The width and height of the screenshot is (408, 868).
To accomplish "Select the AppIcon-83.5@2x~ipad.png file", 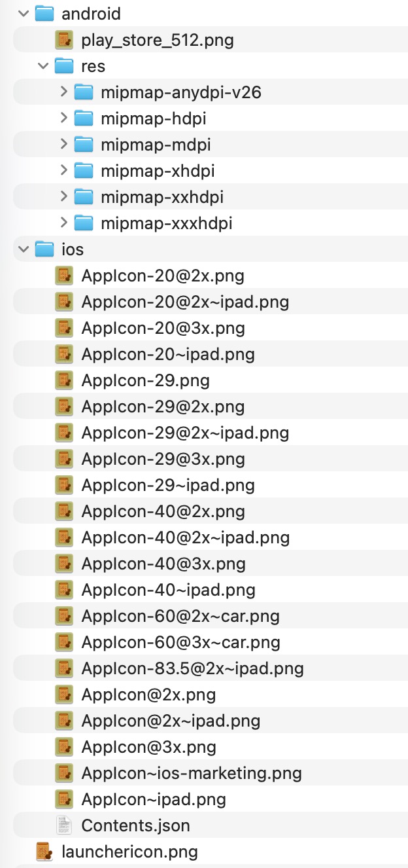I will [192, 668].
